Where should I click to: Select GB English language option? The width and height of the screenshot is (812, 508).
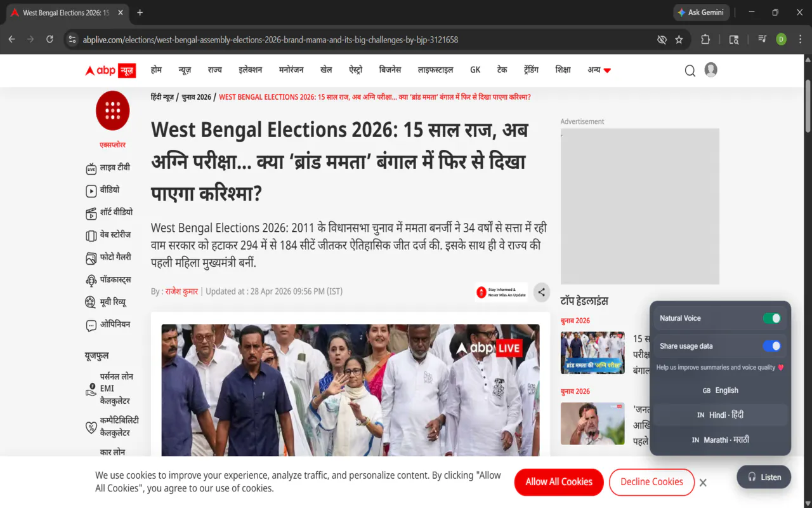[721, 391]
